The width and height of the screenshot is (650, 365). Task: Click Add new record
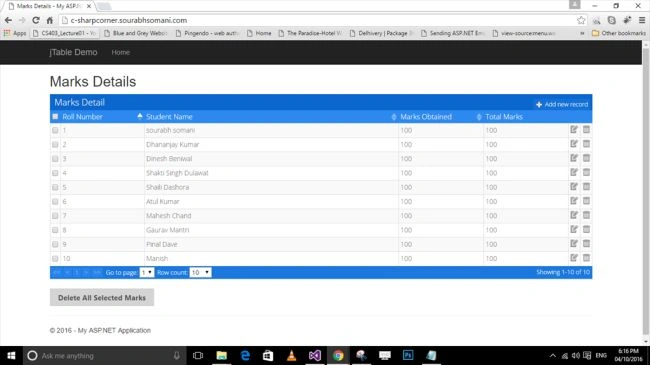[562, 104]
